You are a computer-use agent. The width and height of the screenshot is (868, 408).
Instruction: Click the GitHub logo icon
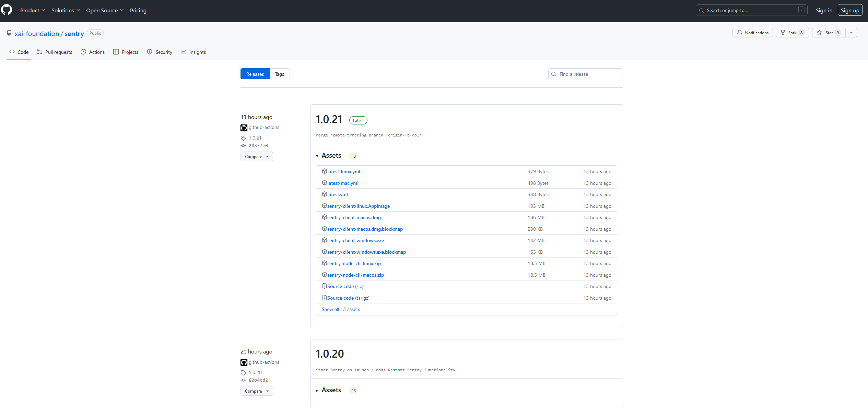click(x=6, y=10)
